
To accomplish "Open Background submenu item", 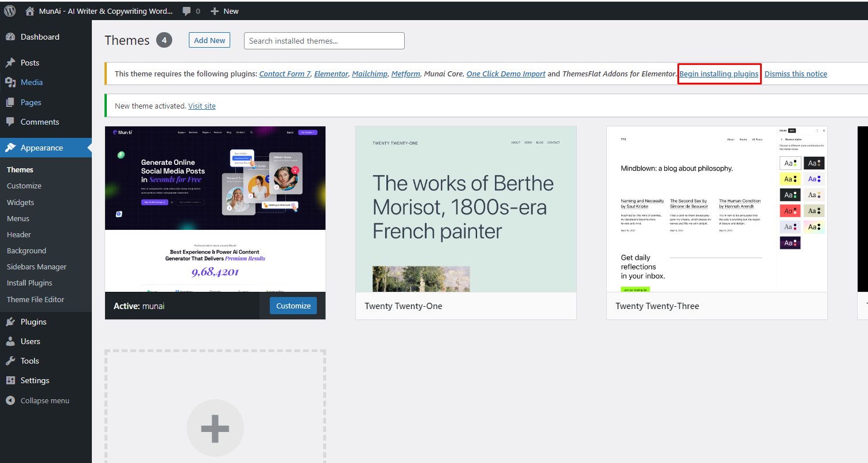I will [26, 250].
